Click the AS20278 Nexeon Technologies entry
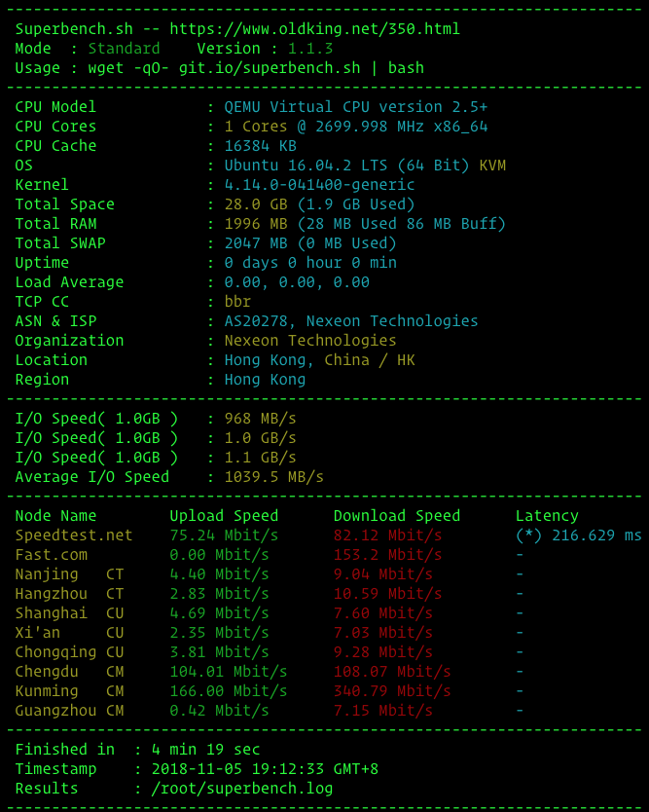This screenshot has height=812, width=649. (351, 321)
